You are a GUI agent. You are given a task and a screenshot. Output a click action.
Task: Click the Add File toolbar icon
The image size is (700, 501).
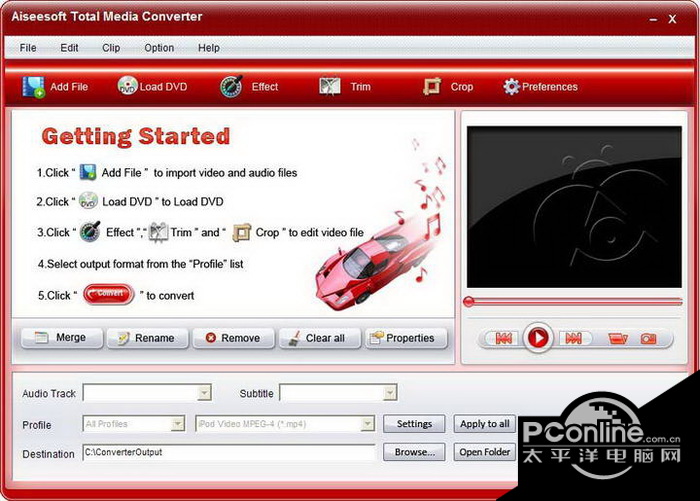34,87
